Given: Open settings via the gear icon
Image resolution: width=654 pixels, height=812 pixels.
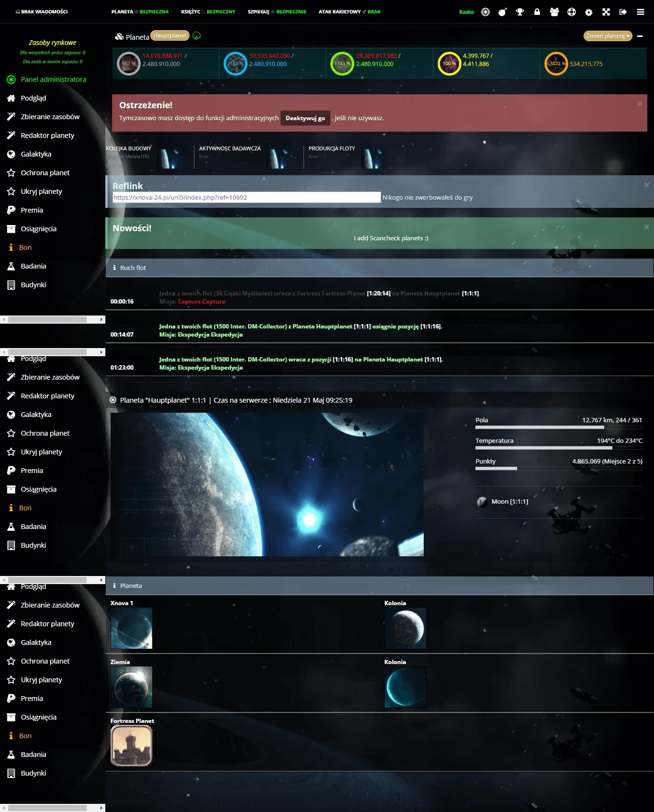Looking at the screenshot, I should [x=589, y=12].
